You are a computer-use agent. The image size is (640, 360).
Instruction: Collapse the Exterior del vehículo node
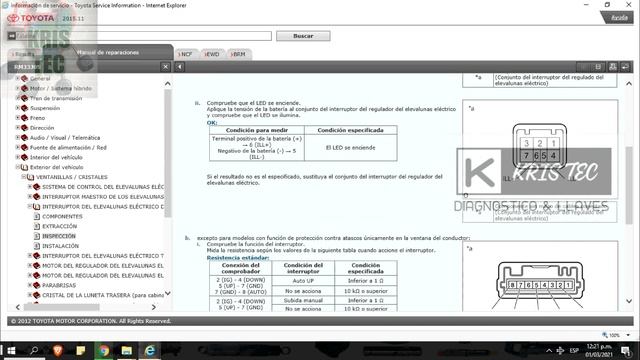18,167
